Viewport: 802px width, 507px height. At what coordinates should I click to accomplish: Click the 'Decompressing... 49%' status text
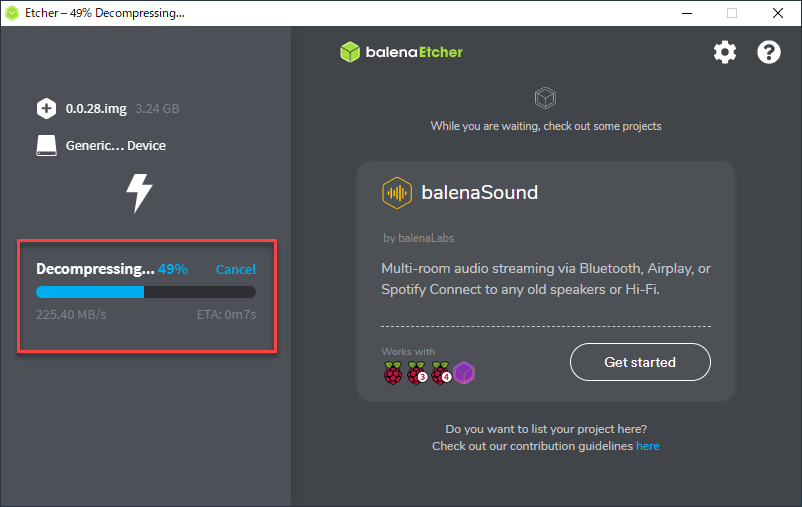tap(112, 269)
